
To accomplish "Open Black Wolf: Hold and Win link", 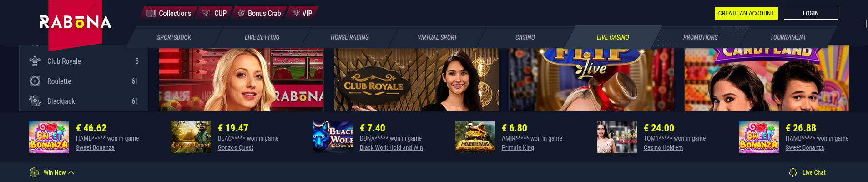I will pyautogui.click(x=391, y=147).
